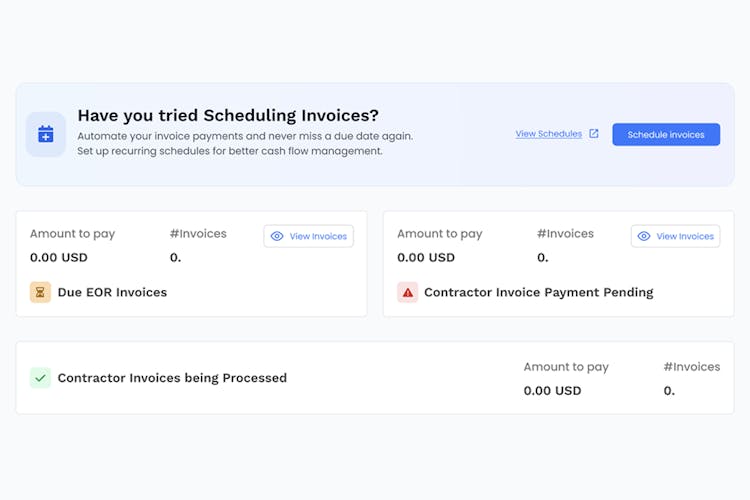The height and width of the screenshot is (500, 750).
Task: Click eye icon in Contractor Pending card
Action: (x=644, y=236)
